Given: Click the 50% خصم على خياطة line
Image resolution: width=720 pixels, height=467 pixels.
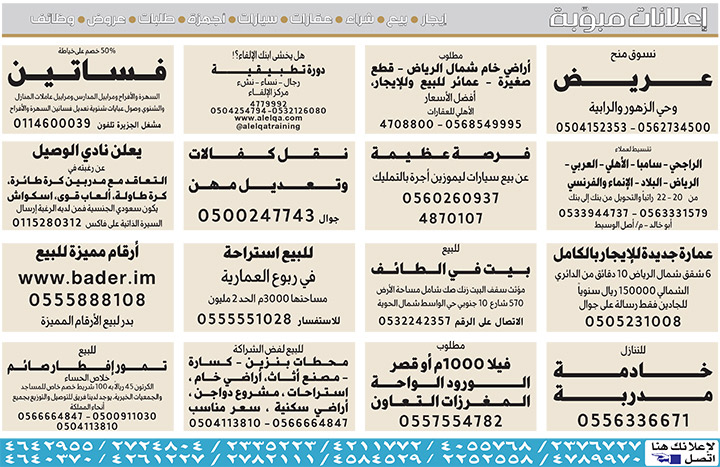Looking at the screenshot, I should click(87, 51).
